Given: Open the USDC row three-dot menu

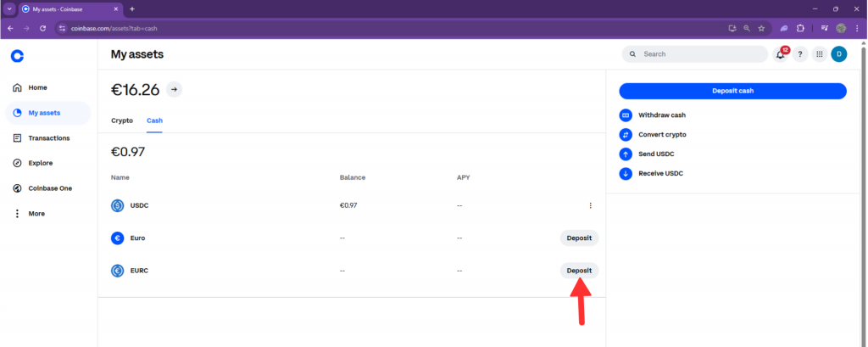Looking at the screenshot, I should (590, 205).
